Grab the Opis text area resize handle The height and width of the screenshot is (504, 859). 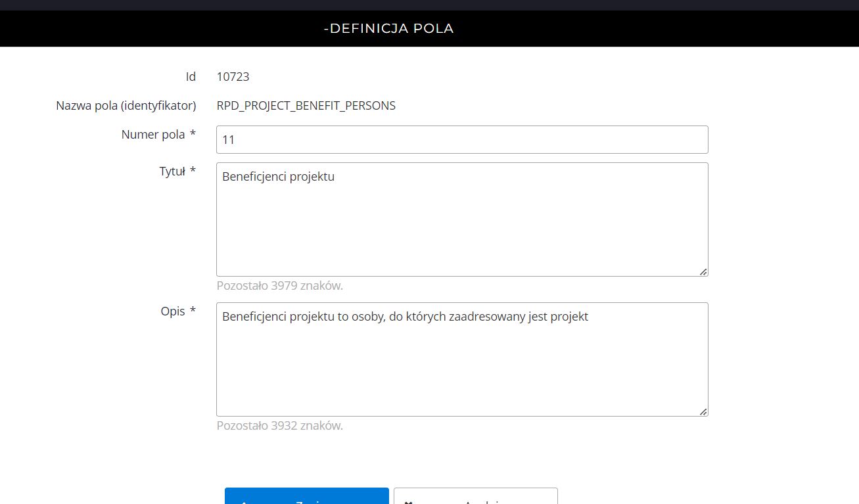[703, 411]
